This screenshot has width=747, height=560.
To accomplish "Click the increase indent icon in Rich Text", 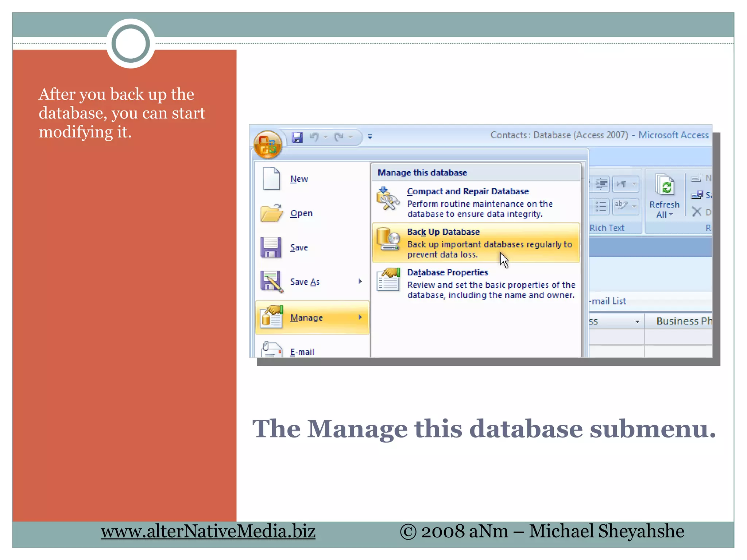I will pyautogui.click(x=601, y=184).
